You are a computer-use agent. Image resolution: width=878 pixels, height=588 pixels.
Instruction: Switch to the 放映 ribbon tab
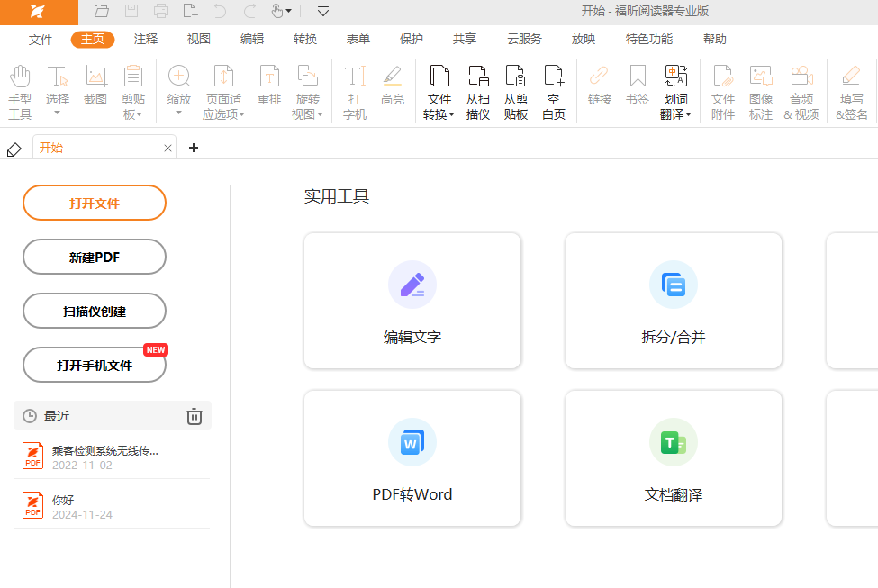[584, 40]
